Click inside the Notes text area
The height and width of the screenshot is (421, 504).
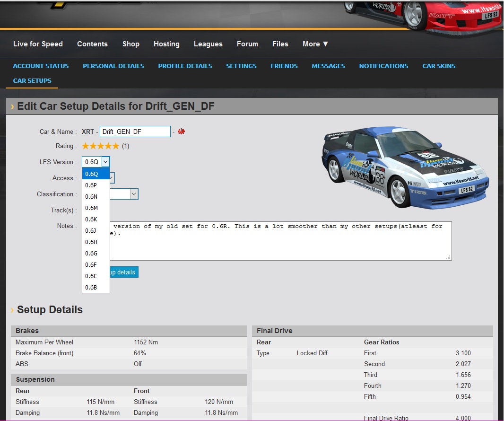click(x=281, y=241)
